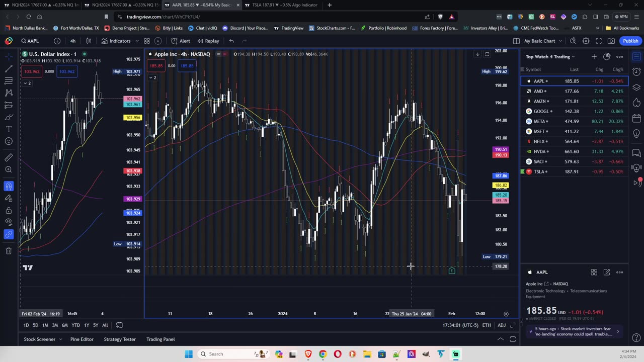
Task: Expand Dollar Index indicator legend
Action: [27, 83]
